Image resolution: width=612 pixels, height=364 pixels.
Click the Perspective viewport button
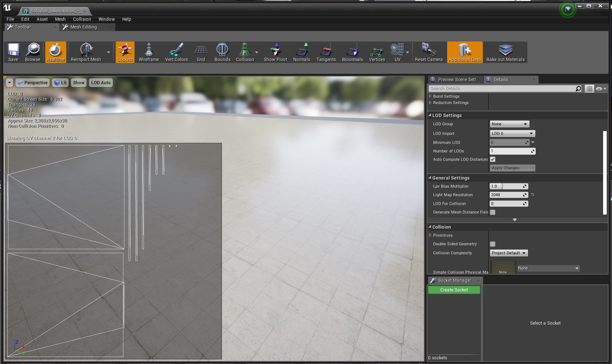point(33,83)
